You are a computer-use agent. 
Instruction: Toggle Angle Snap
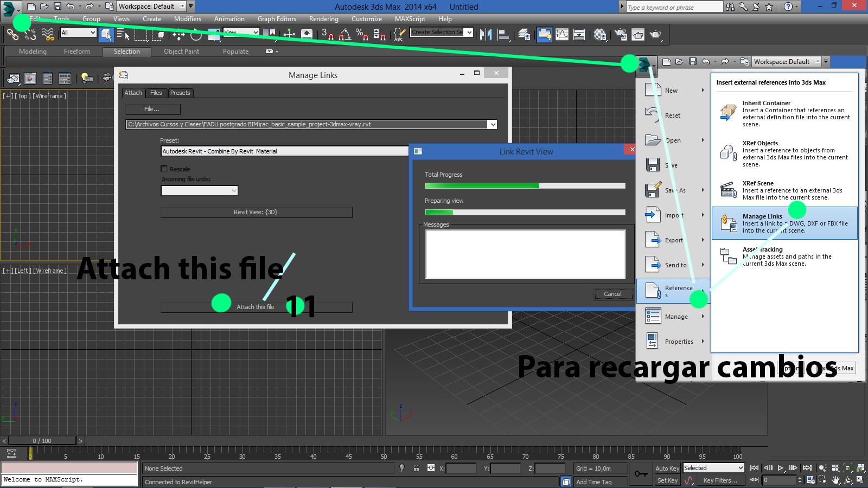click(x=344, y=35)
